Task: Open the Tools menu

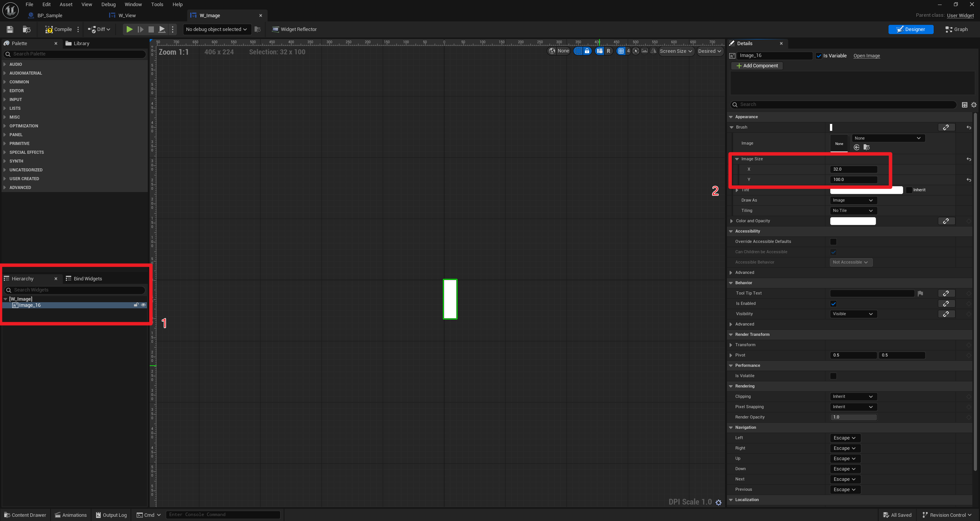Action: [x=157, y=5]
